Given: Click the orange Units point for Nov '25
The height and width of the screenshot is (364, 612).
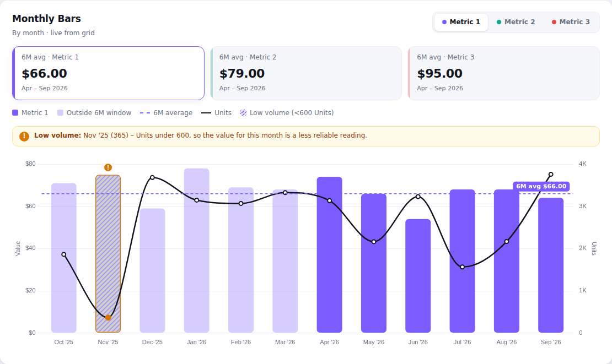Looking at the screenshot, I should tap(108, 318).
